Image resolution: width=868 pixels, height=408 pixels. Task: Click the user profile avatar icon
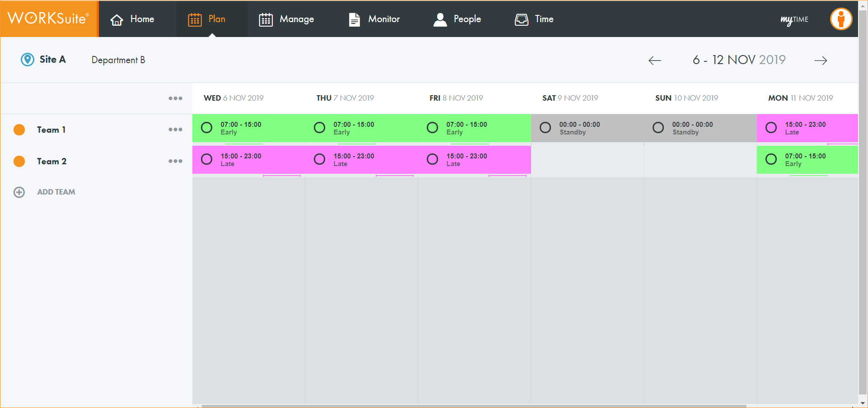(841, 19)
